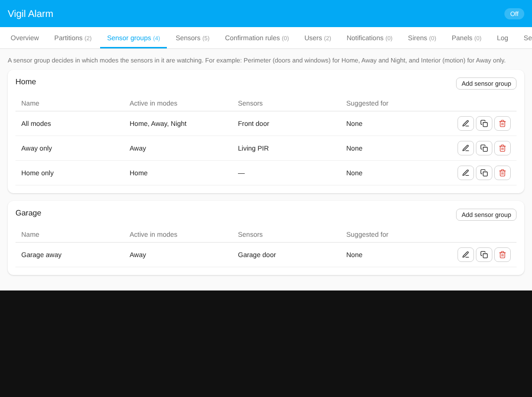The height and width of the screenshot is (397, 532).
Task: Open the Overview tab
Action: coord(25,38)
